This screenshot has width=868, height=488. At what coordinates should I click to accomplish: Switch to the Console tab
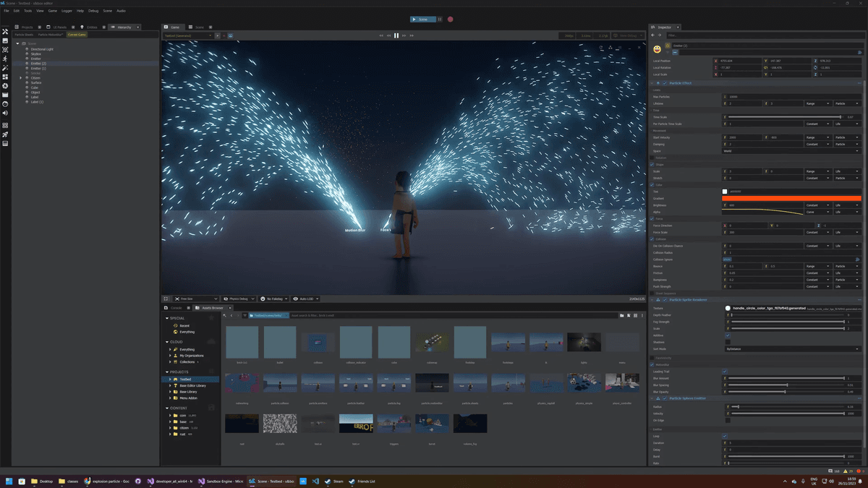click(x=176, y=308)
